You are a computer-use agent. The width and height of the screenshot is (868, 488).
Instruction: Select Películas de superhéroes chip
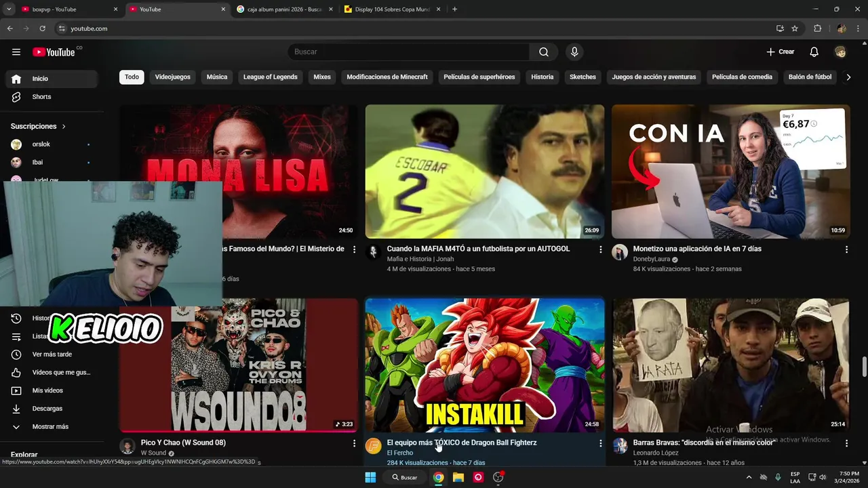click(x=479, y=77)
